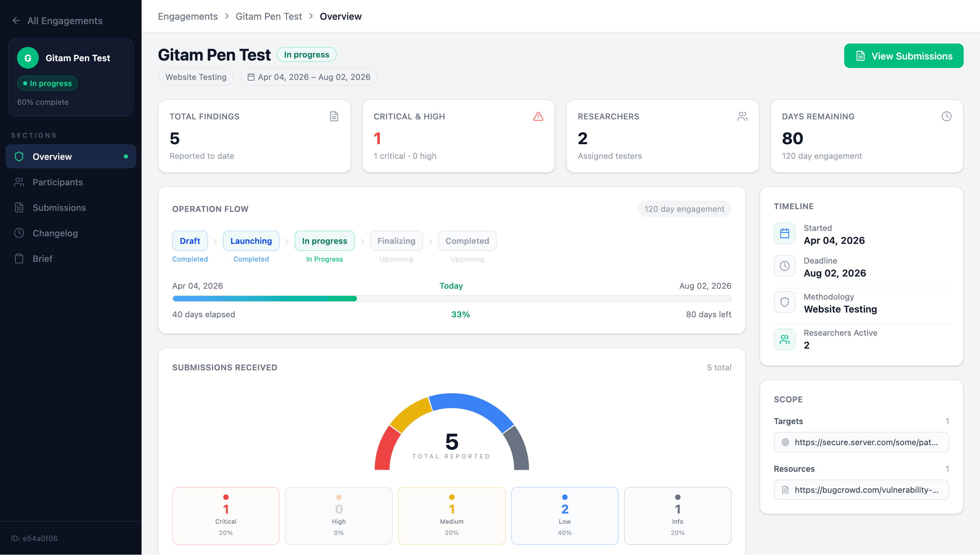
Task: Select the Launching stage chip
Action: point(251,241)
